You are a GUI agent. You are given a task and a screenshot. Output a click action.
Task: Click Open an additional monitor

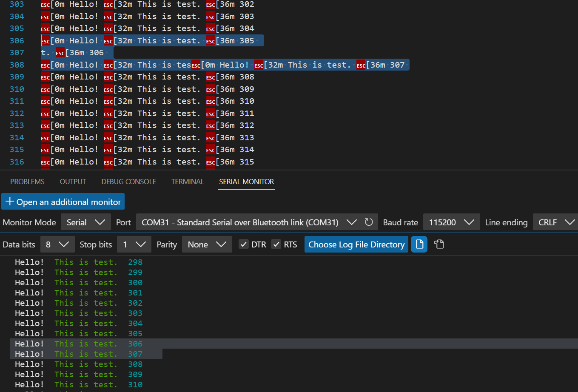click(63, 201)
